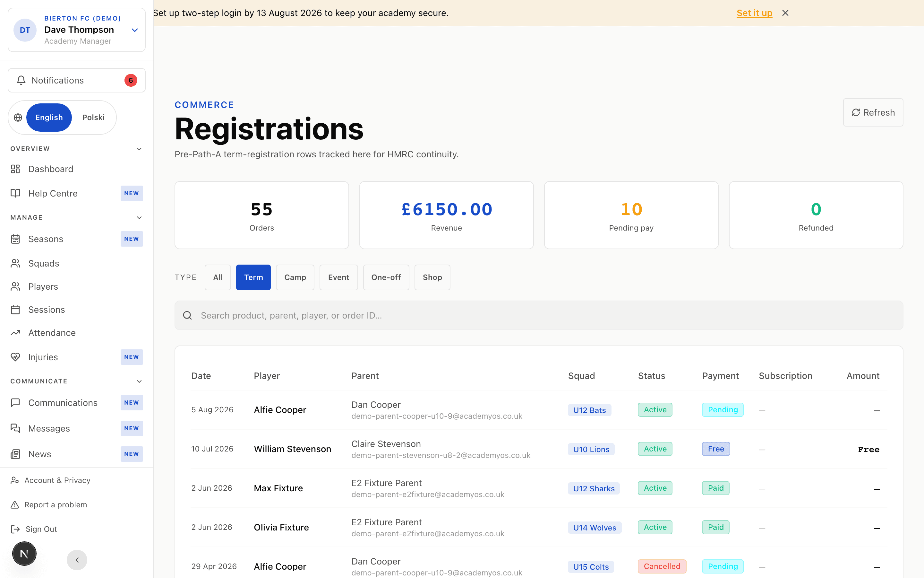Click the U10 Lions squad tag
924x578 pixels.
coord(591,449)
